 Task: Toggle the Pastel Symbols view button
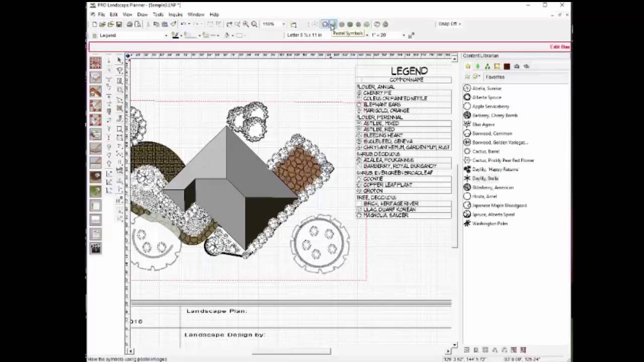[333, 24]
